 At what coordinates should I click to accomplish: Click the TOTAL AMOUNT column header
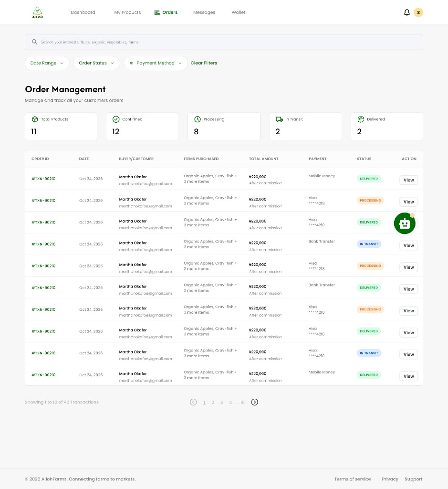pyautogui.click(x=263, y=159)
